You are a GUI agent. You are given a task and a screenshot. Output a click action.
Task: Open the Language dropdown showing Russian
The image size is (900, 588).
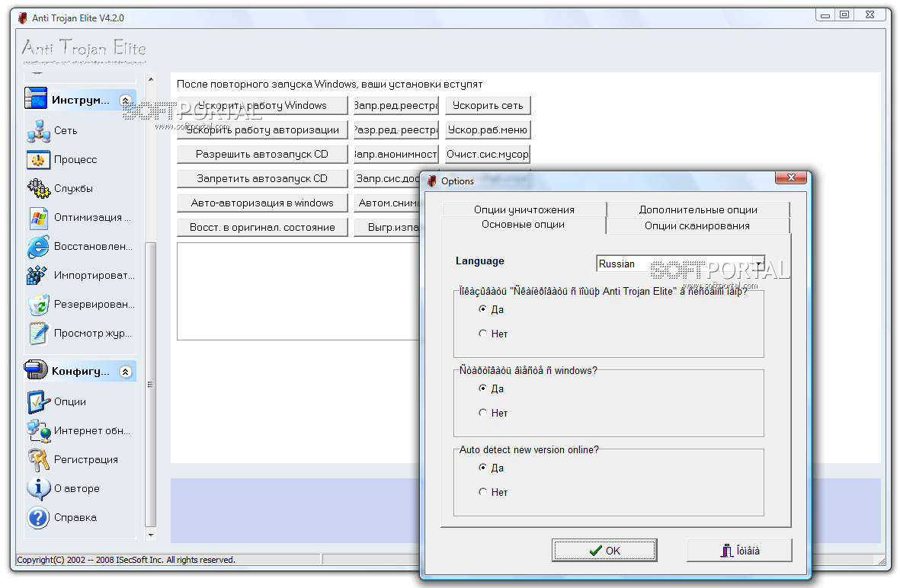tap(681, 264)
